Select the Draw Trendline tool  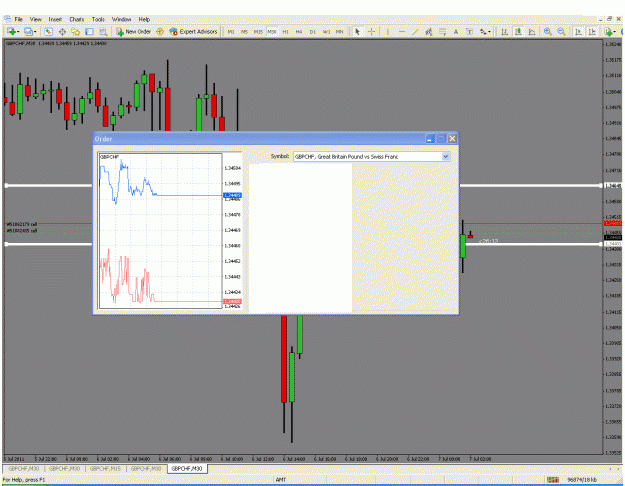coord(415,31)
